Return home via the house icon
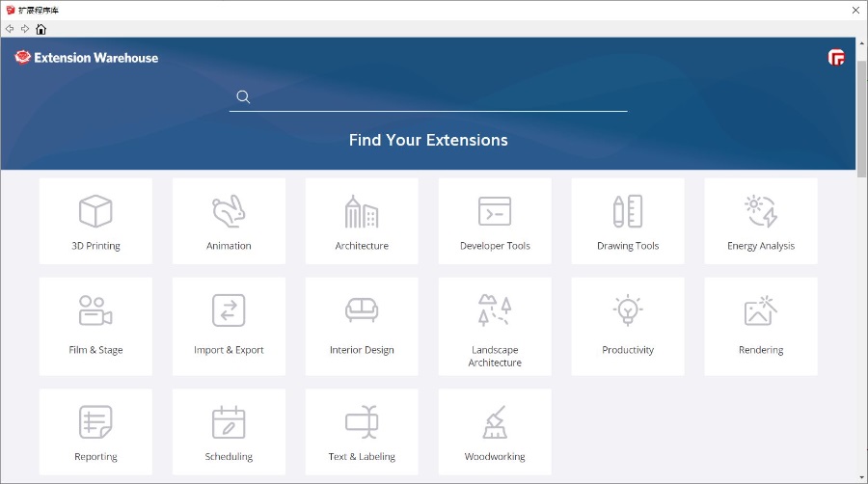This screenshot has height=484, width=868. (41, 29)
